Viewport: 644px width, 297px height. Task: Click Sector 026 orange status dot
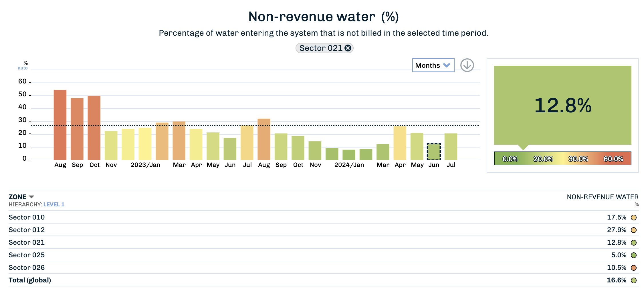click(x=634, y=268)
